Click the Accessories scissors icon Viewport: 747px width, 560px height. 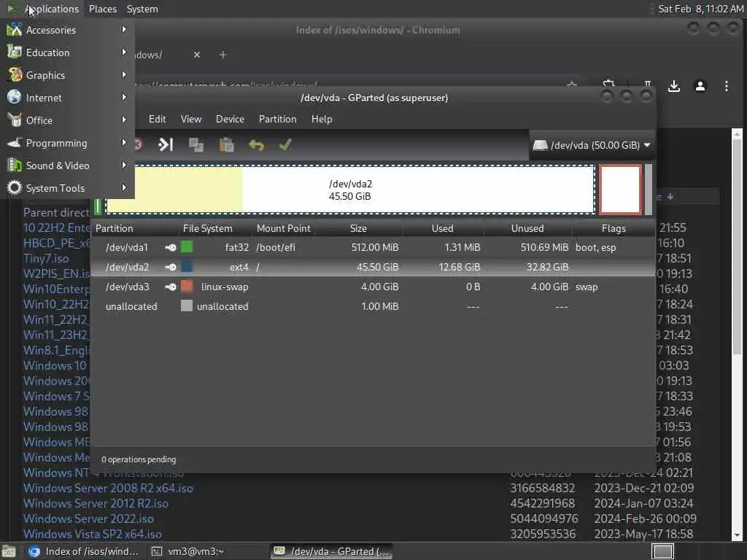pyautogui.click(x=15, y=29)
